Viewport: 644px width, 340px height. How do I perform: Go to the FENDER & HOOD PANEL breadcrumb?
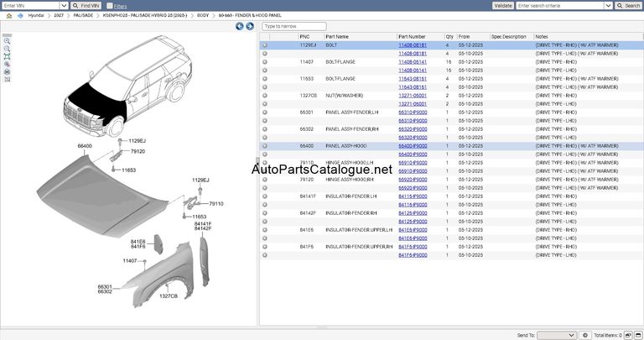[250, 15]
